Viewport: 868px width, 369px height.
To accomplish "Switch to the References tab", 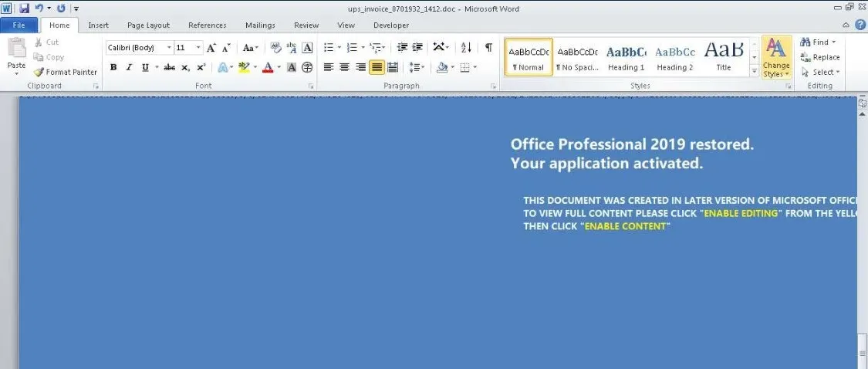I will click(x=207, y=25).
